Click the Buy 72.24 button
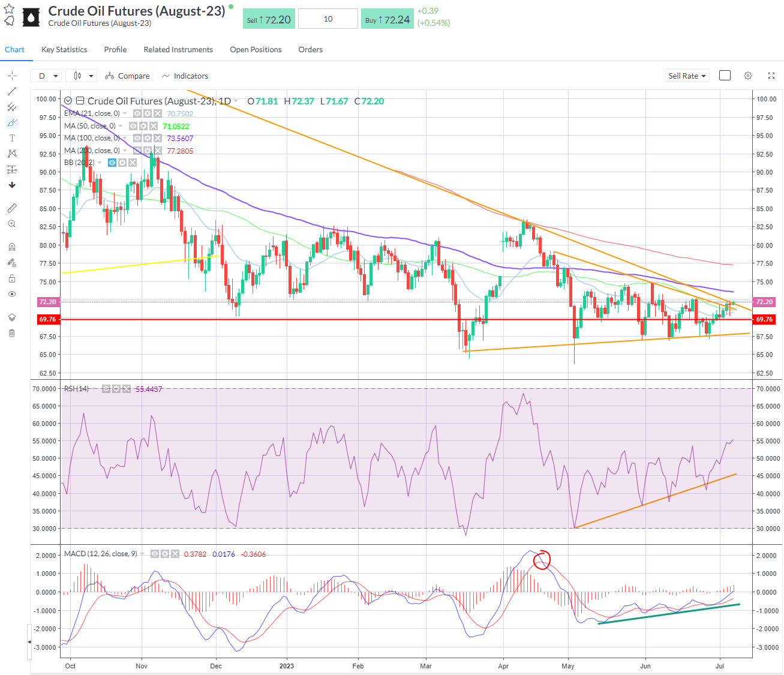784x675 pixels. [388, 19]
